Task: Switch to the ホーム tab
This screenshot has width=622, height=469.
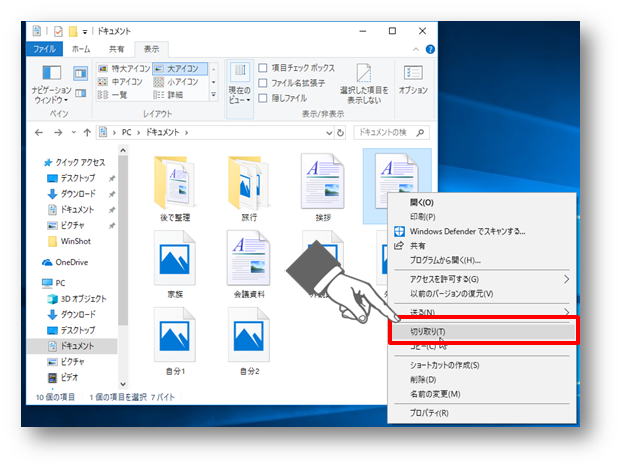Action: coord(81,49)
